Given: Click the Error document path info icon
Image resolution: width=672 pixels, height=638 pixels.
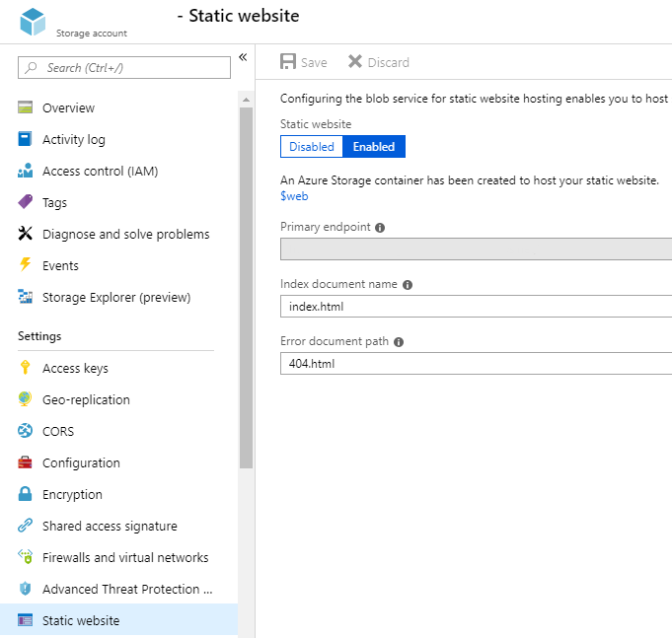Looking at the screenshot, I should 399,342.
